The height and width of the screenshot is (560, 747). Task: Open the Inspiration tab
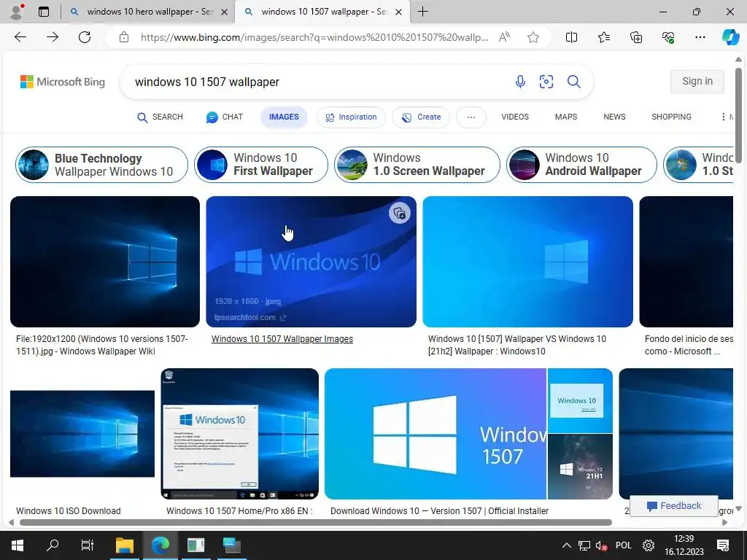point(351,117)
